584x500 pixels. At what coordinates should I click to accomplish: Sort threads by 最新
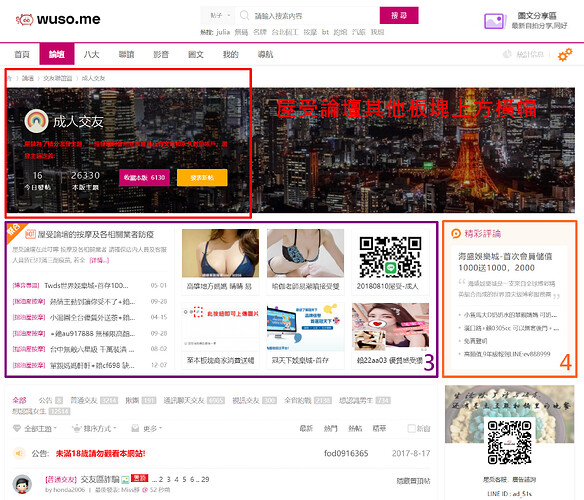[306, 428]
